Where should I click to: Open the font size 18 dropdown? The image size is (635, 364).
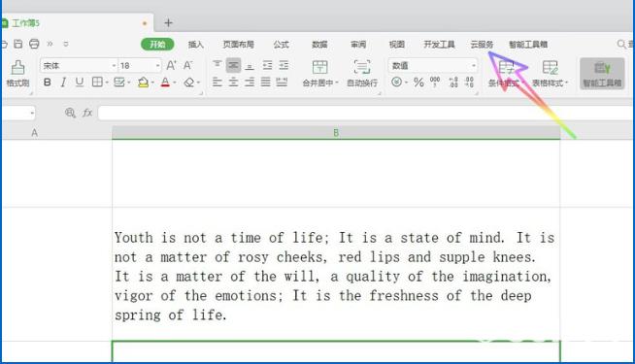coord(157,66)
